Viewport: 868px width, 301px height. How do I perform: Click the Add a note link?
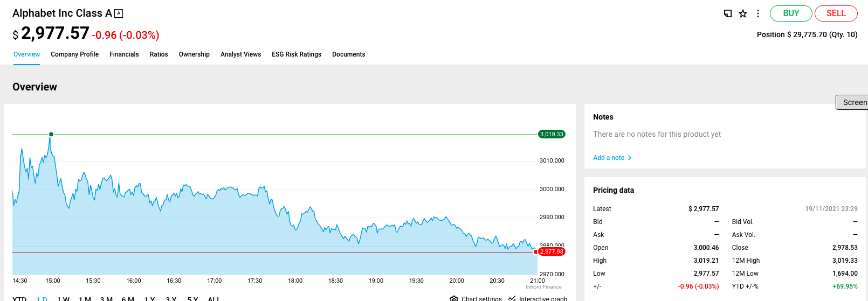(x=609, y=158)
